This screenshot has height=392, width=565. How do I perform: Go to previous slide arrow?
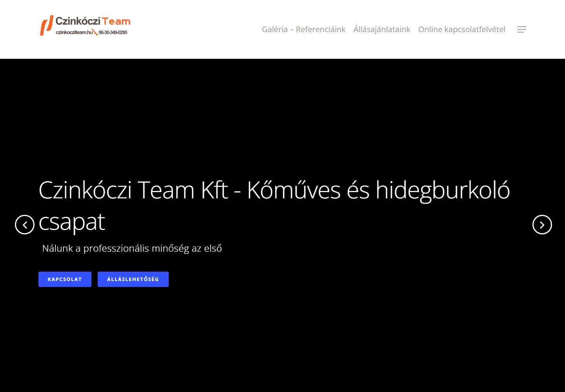(x=25, y=225)
